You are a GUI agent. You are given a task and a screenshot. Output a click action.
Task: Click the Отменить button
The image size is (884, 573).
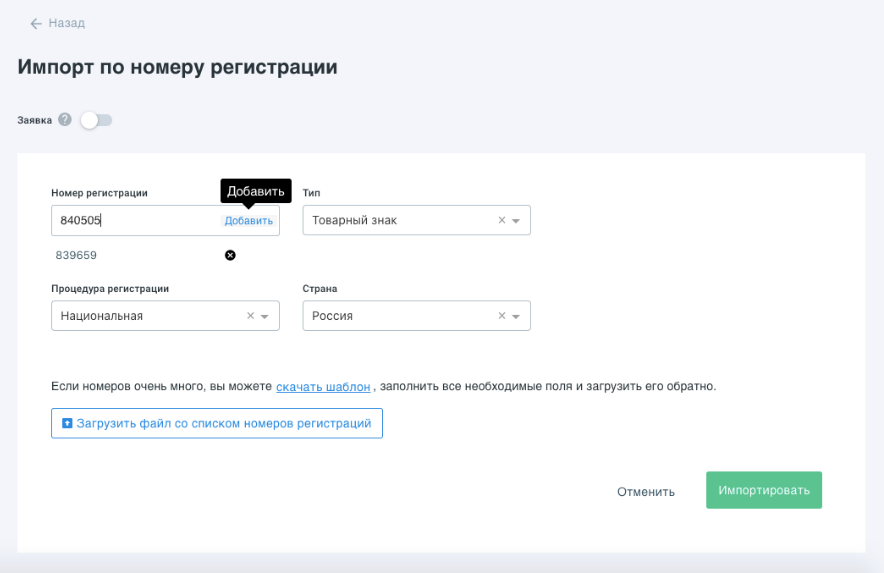point(645,491)
